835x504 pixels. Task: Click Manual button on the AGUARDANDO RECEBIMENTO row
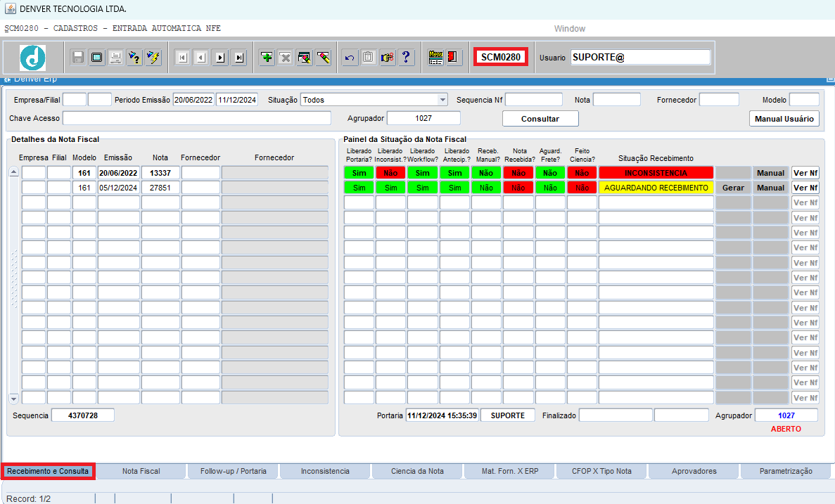pyautogui.click(x=770, y=188)
